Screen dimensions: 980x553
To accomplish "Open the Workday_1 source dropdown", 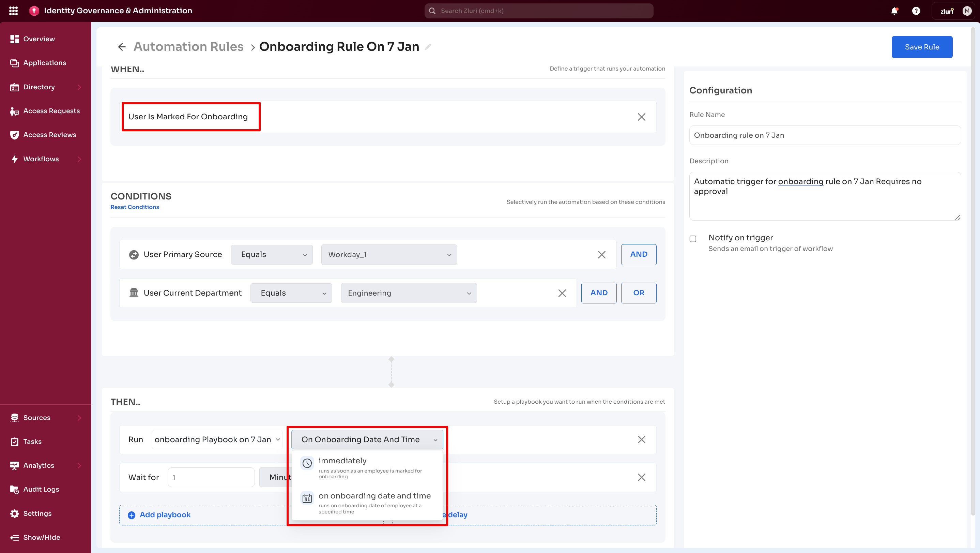I will click(389, 254).
